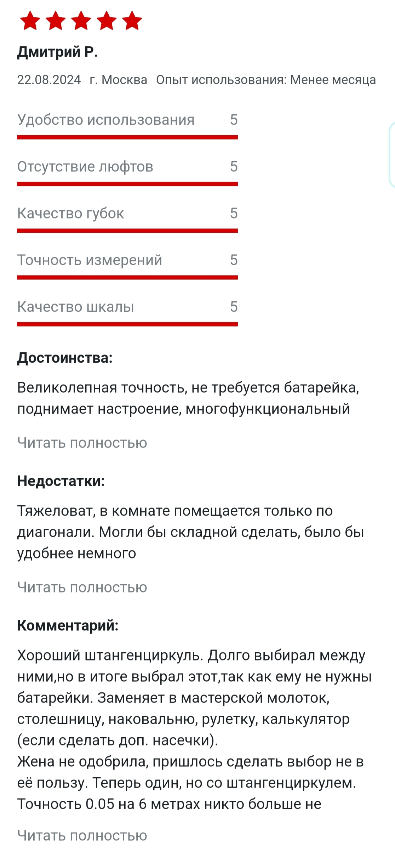Image resolution: width=395 pixels, height=868 pixels.
Task: Click the Достоинства section heading
Action: tap(65, 358)
